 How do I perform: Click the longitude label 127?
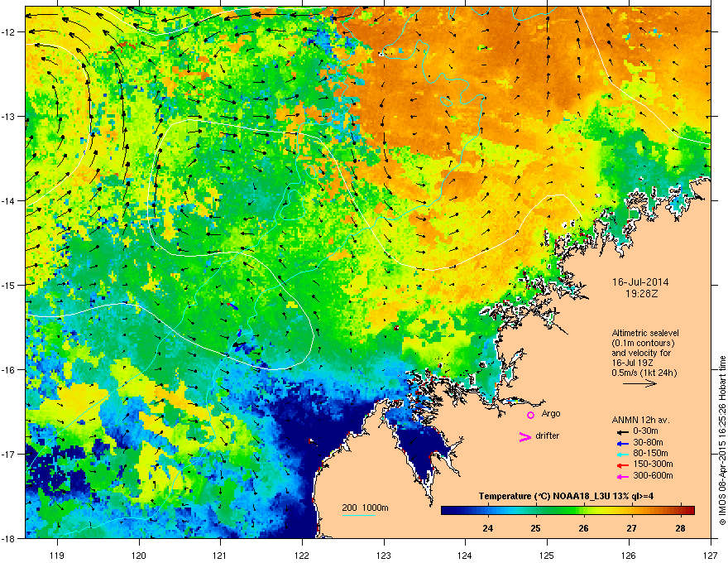point(710,555)
